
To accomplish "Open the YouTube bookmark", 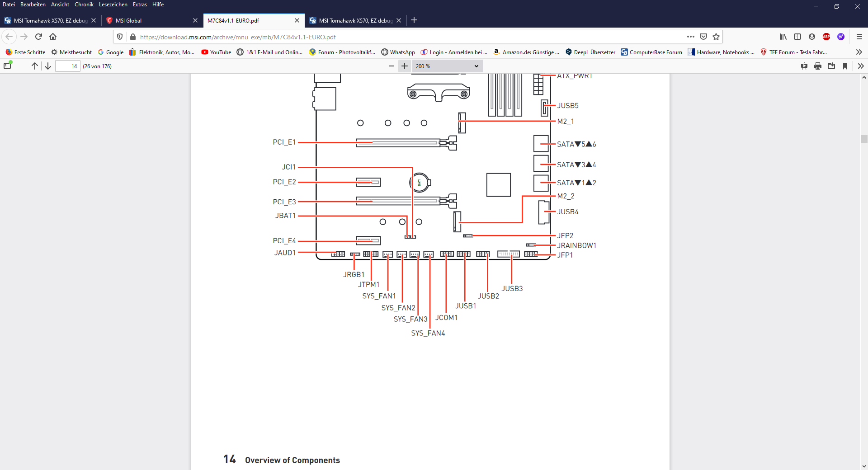I will (216, 52).
